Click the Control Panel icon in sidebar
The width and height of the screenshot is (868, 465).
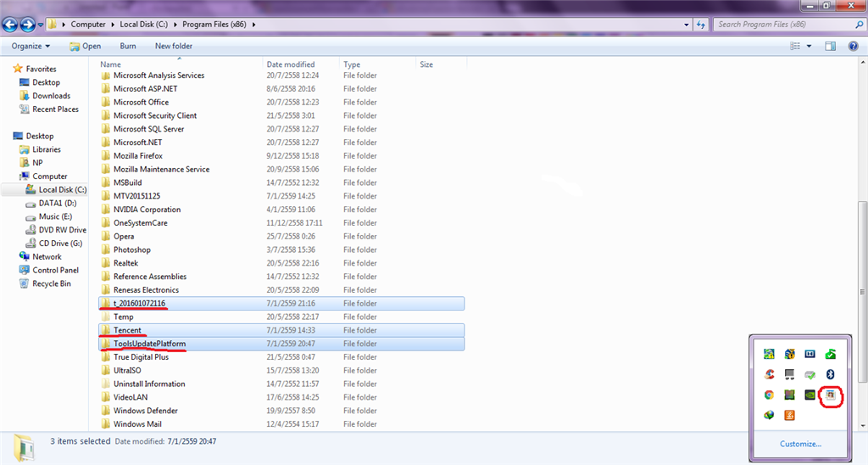[x=24, y=271]
